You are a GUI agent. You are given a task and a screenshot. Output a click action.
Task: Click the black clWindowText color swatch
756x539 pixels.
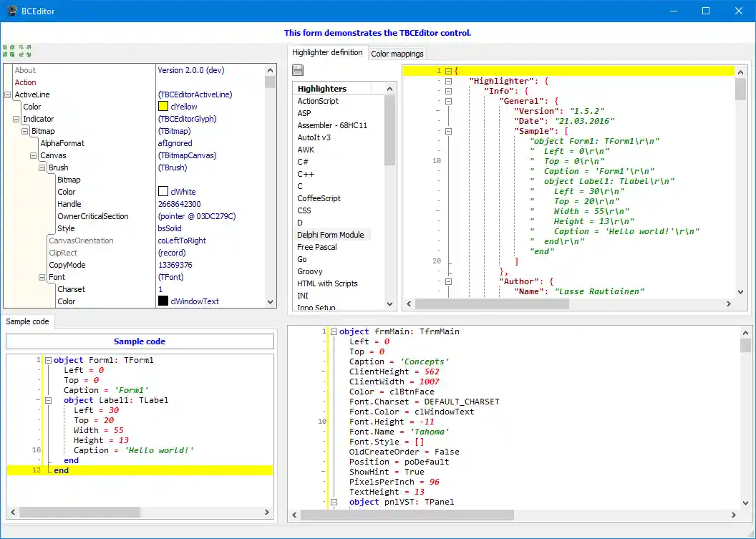[163, 301]
